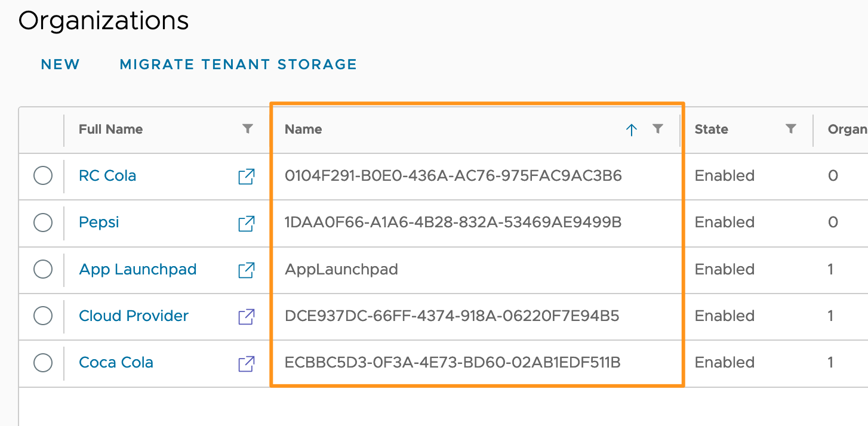This screenshot has height=426, width=868.
Task: Sort by State column header
Action: [712, 129]
